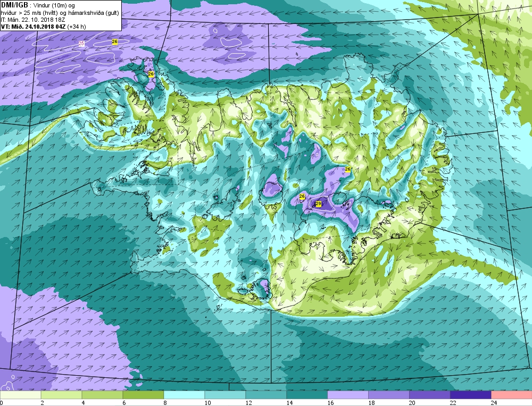
Task: Click the legend scale value '0'
Action: click(2, 403)
